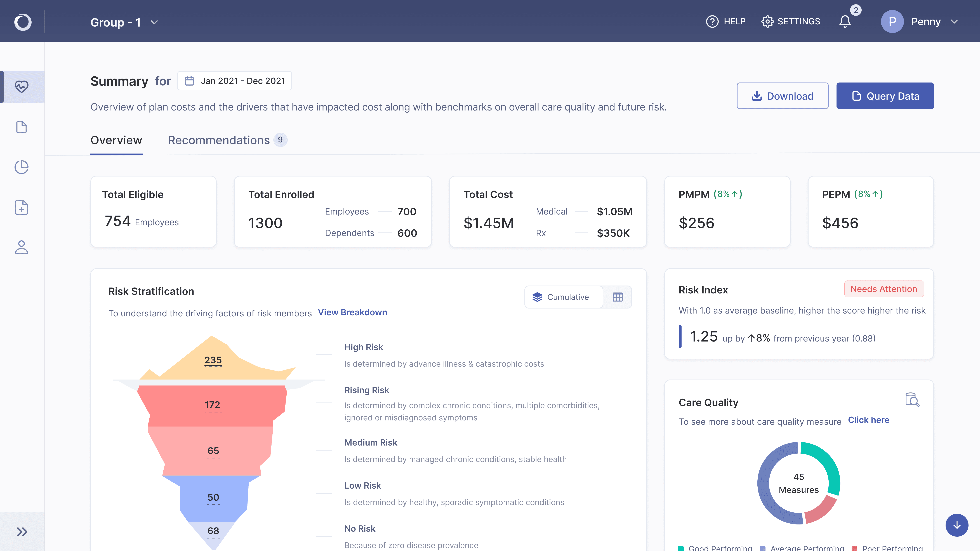Click the Needs Attention badge

[x=884, y=289]
